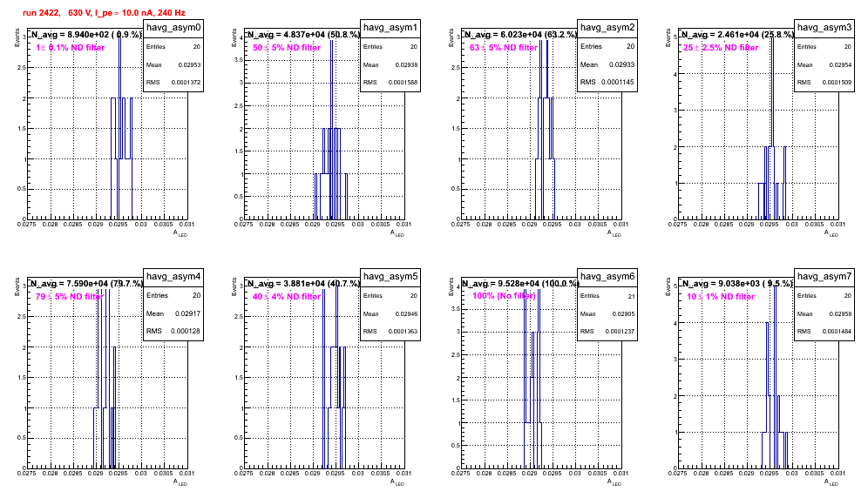Click the '1± 0.1% ND filter' label
868x498 pixels.
71,48
